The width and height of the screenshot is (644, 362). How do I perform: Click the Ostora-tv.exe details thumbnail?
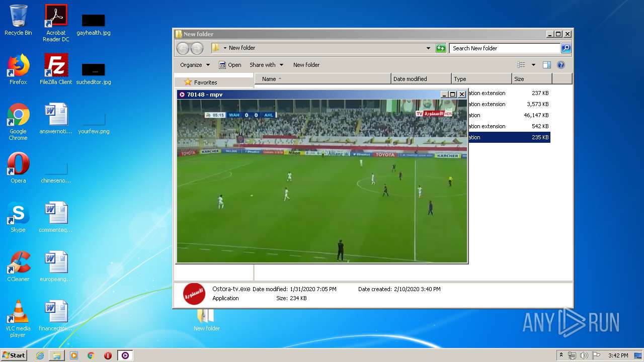(194, 294)
